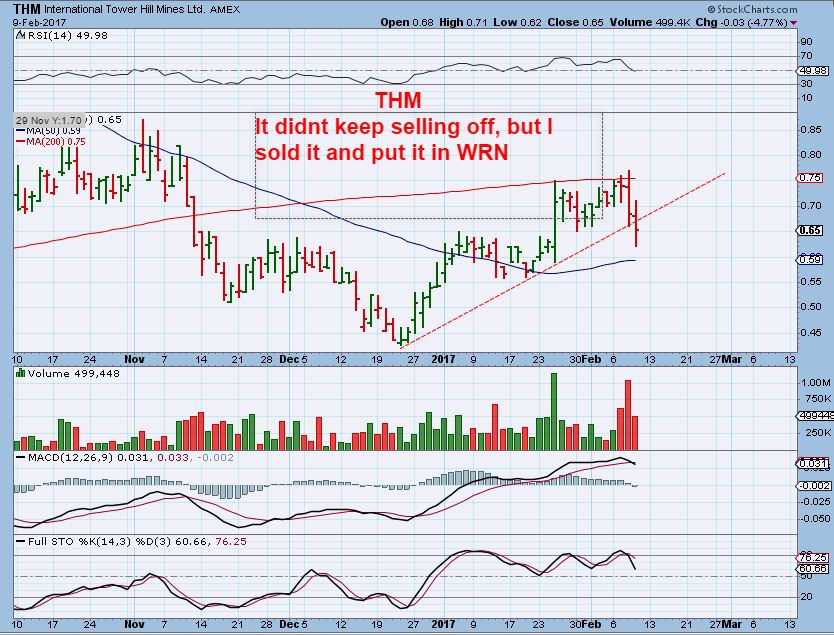Click the 250K volume axis label
Viewport: 834px width, 635px height.
[818, 432]
